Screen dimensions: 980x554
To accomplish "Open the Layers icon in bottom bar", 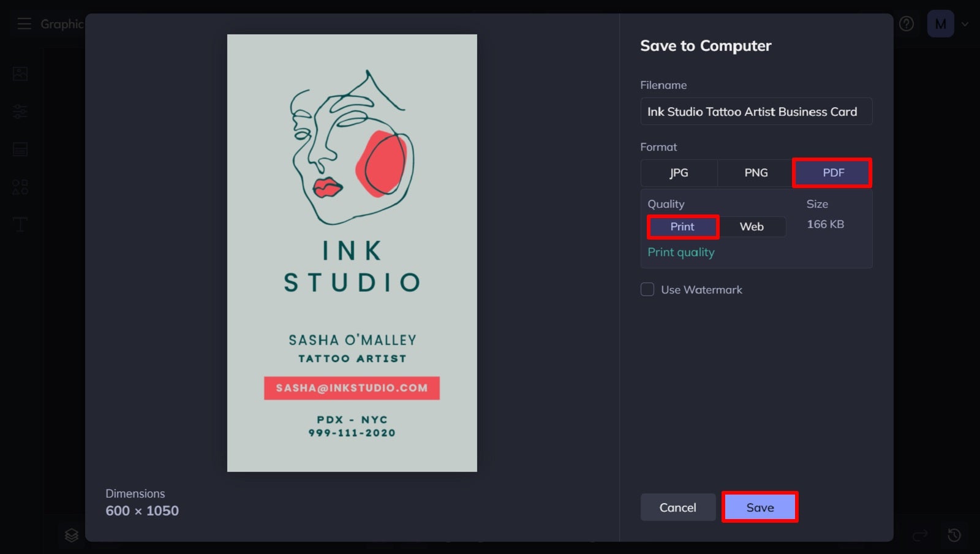I will pos(72,535).
